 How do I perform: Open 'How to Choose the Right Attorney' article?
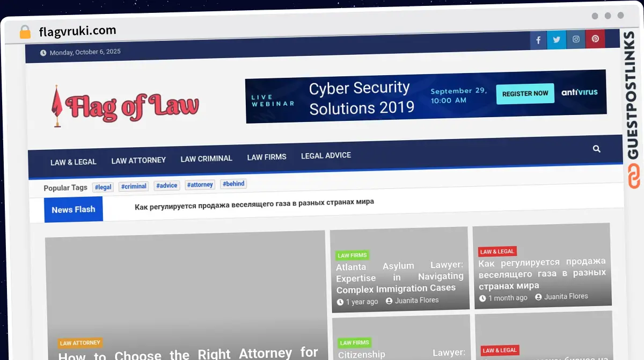click(188, 354)
